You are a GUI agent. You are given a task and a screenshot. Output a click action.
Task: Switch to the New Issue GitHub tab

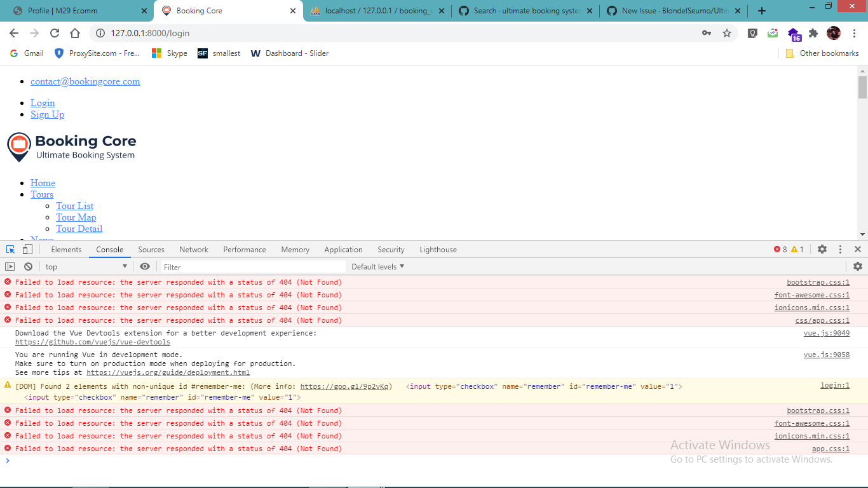672,11
